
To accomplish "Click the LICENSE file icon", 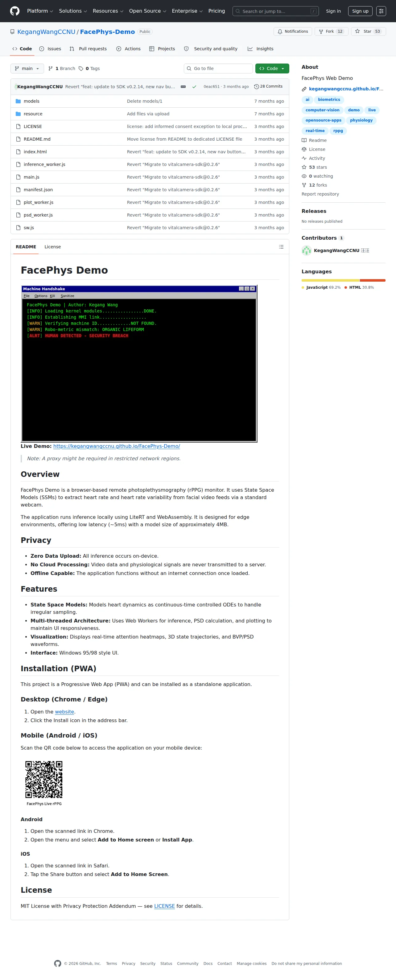I will pos(18,126).
